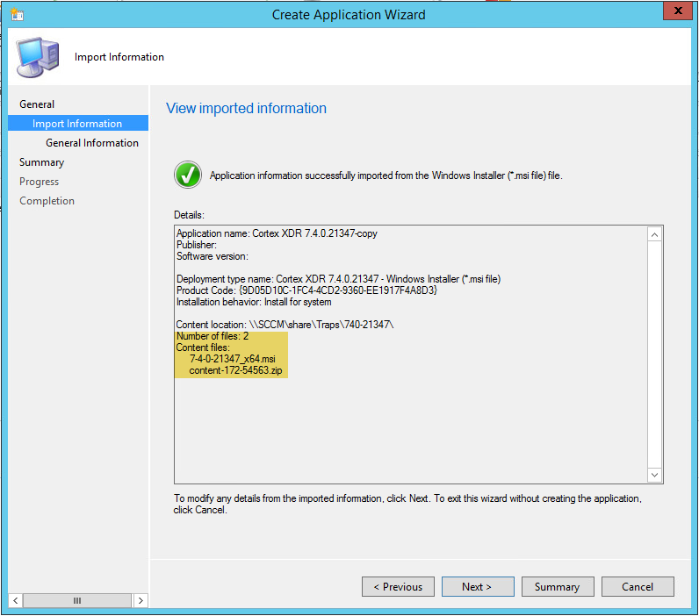The width and height of the screenshot is (699, 616).
Task: Click the 'Details:' label
Action: tap(189, 215)
